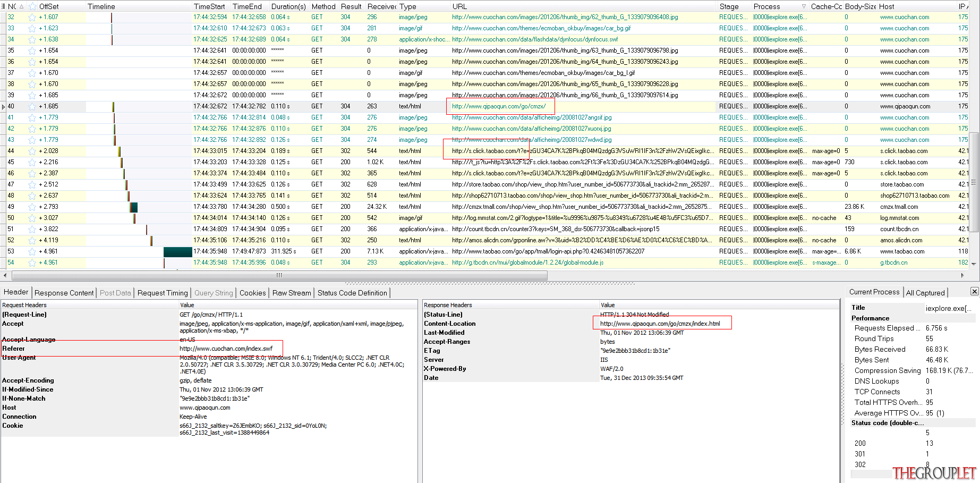Star the request in row 32

[32, 17]
